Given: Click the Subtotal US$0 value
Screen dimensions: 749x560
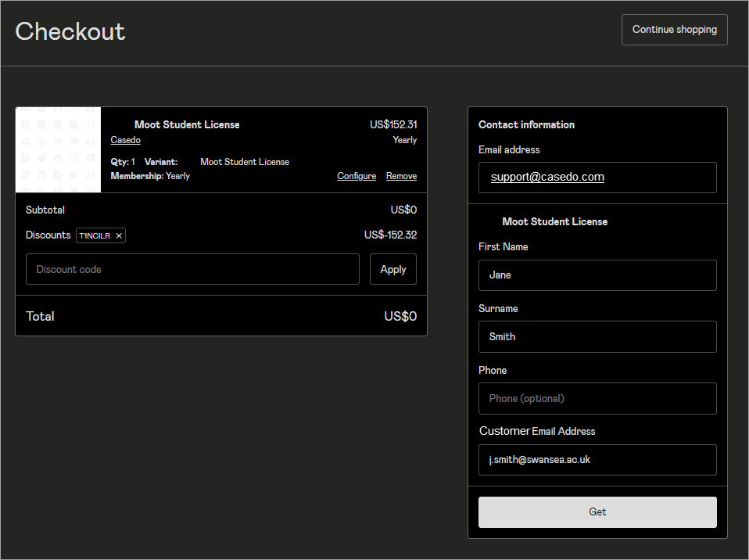Looking at the screenshot, I should click(403, 210).
